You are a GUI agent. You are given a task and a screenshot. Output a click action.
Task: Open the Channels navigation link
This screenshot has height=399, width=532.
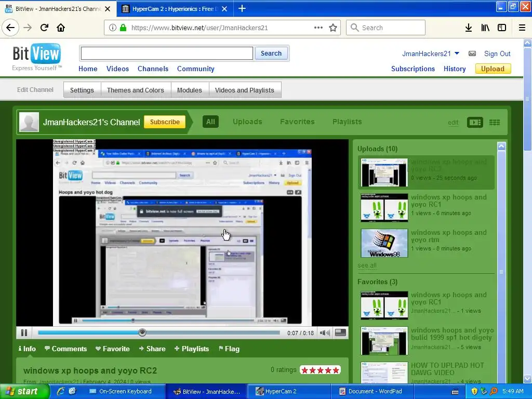tap(153, 69)
